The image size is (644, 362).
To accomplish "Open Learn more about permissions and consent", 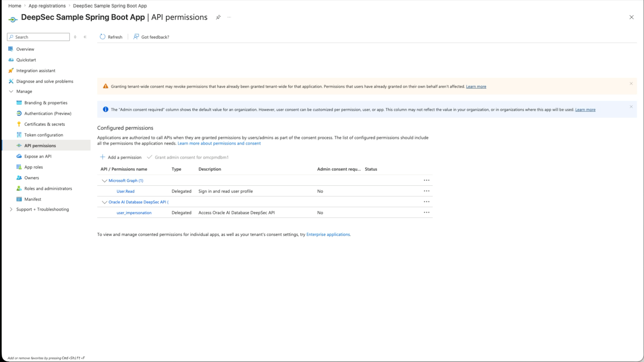I will tap(219, 143).
